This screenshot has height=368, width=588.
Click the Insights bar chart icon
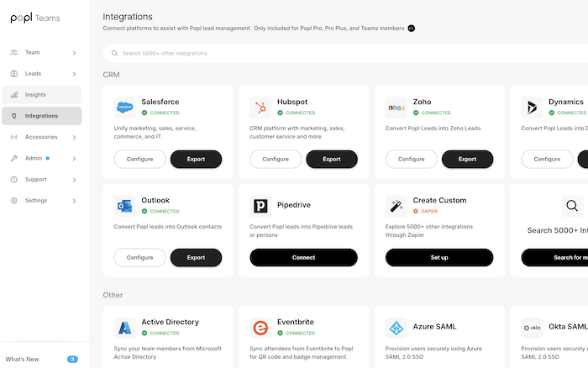point(14,95)
